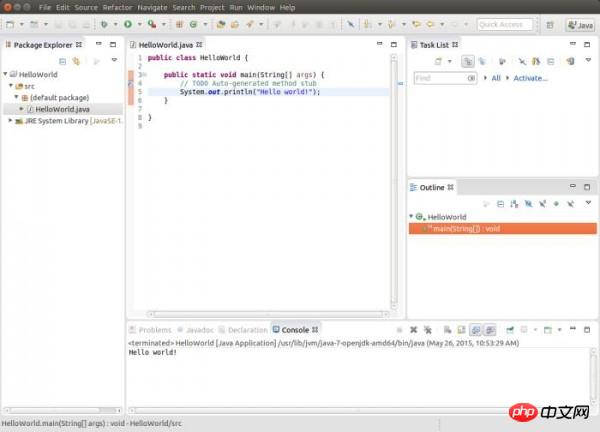Click the New Java Package toolbar icon
This screenshot has width=600, height=432.
179,24
